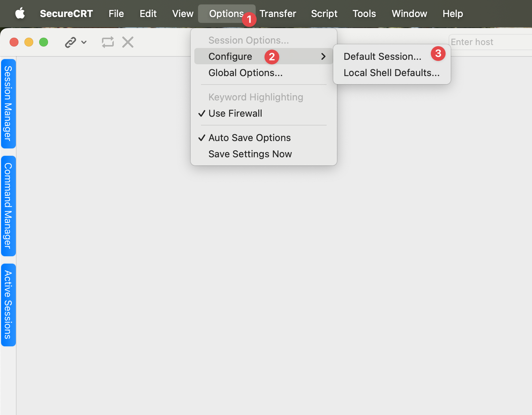Switch to the Session Manager sidebar tab
Viewport: 532px width, 415px height.
point(8,103)
